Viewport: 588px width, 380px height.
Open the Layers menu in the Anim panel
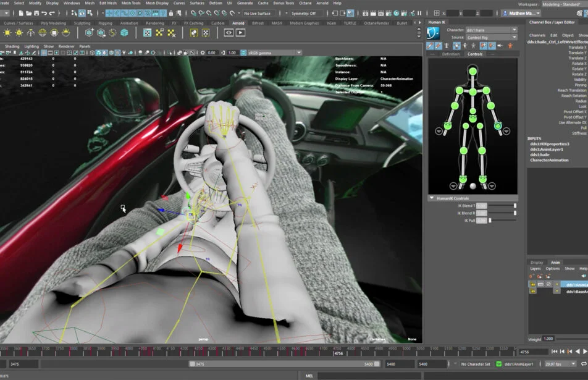point(535,269)
